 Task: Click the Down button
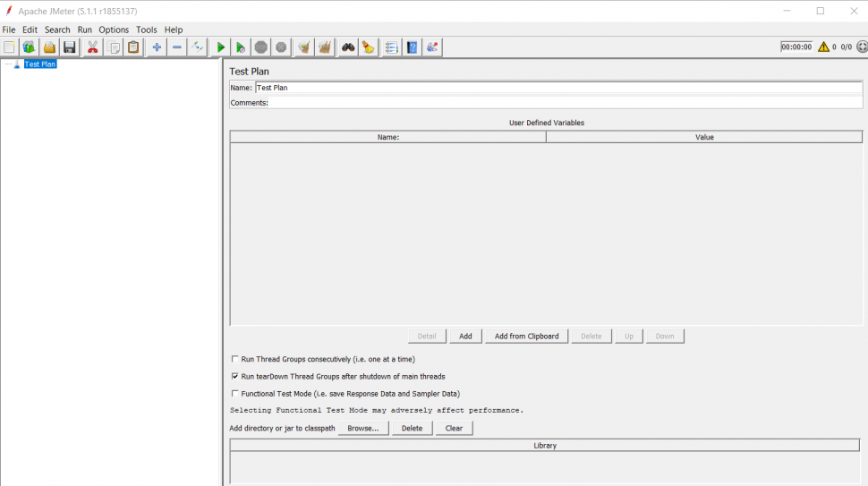(x=665, y=336)
